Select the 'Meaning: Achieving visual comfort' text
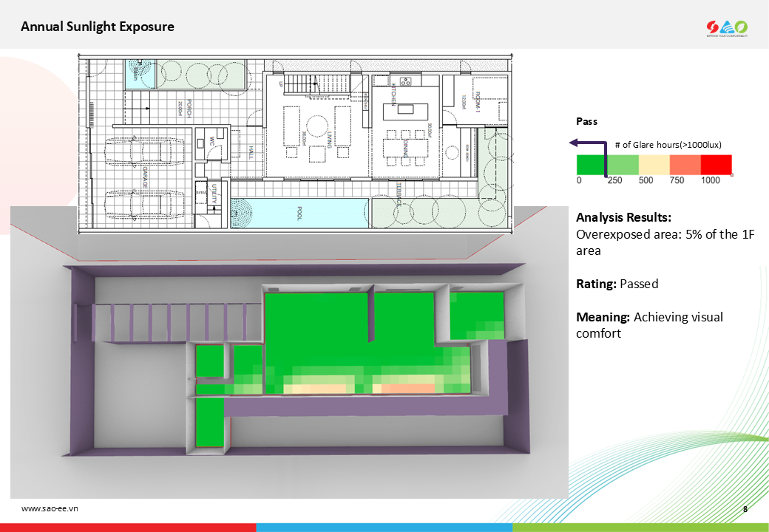 pyautogui.click(x=649, y=325)
